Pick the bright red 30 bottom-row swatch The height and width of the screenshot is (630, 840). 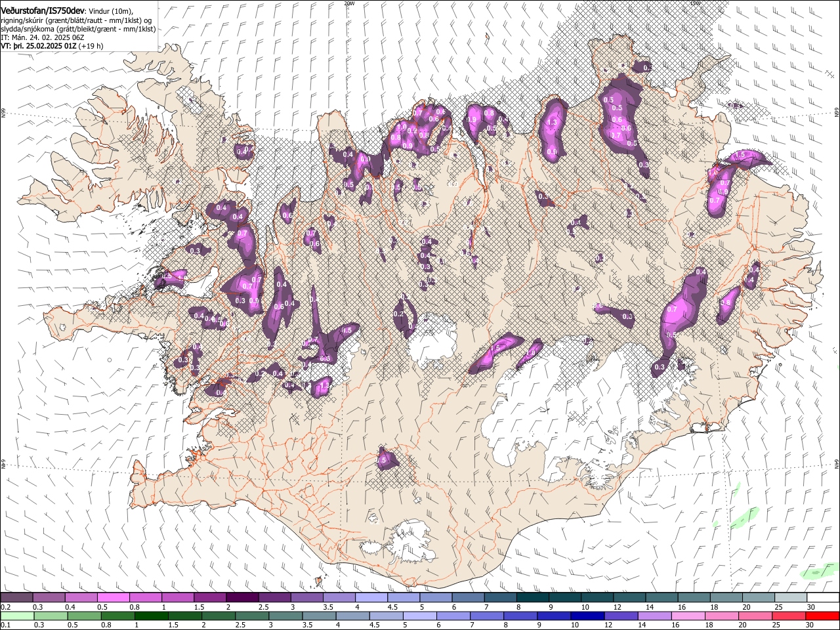823,616
